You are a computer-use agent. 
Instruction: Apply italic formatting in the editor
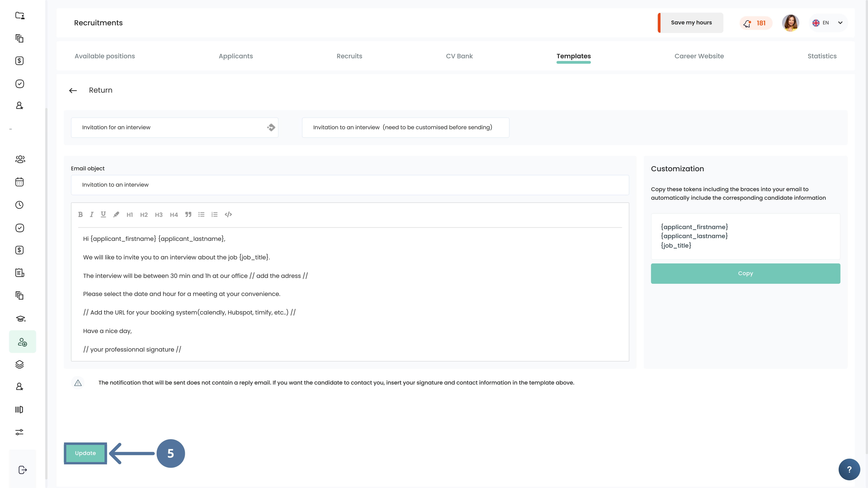coord(92,215)
